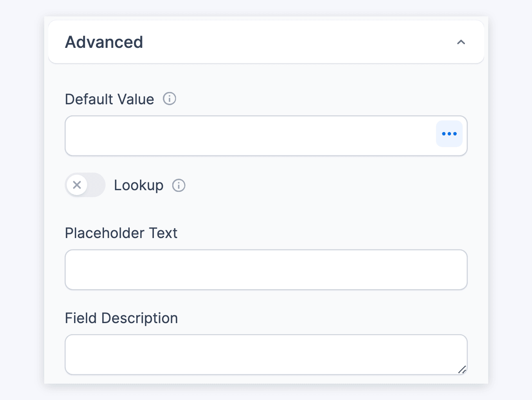
Task: Collapse the Advanced section chevron
Action: [461, 42]
